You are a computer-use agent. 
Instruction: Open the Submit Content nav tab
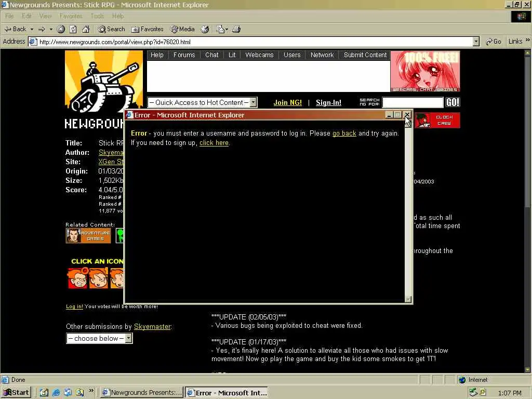tap(365, 55)
